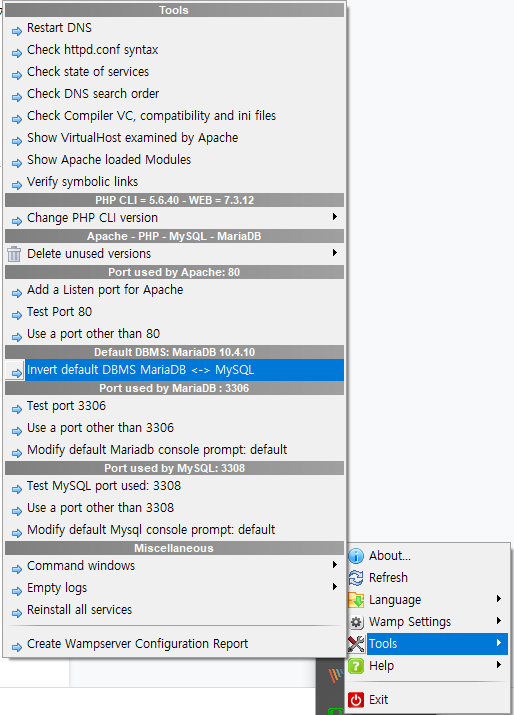Run Test Port 80
514x715 pixels.
click(174, 312)
